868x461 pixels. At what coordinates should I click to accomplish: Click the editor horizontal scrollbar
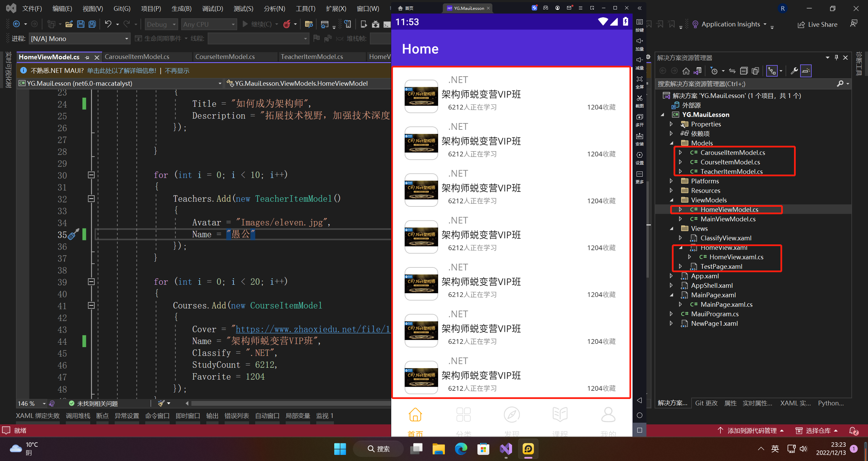[288, 403]
